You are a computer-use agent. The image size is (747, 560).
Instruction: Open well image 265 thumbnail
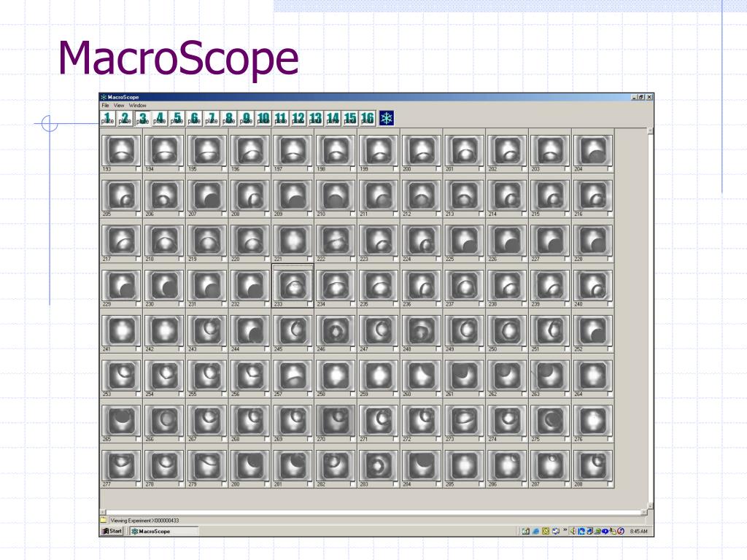[x=121, y=421]
